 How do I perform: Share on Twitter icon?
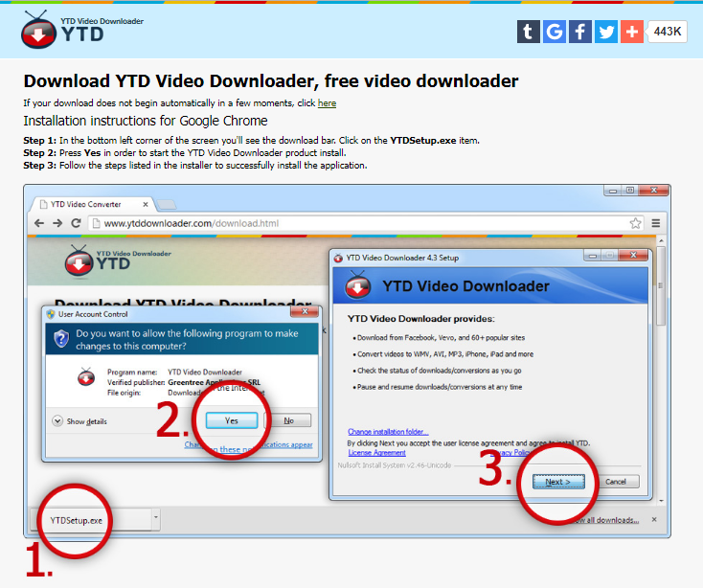click(606, 32)
